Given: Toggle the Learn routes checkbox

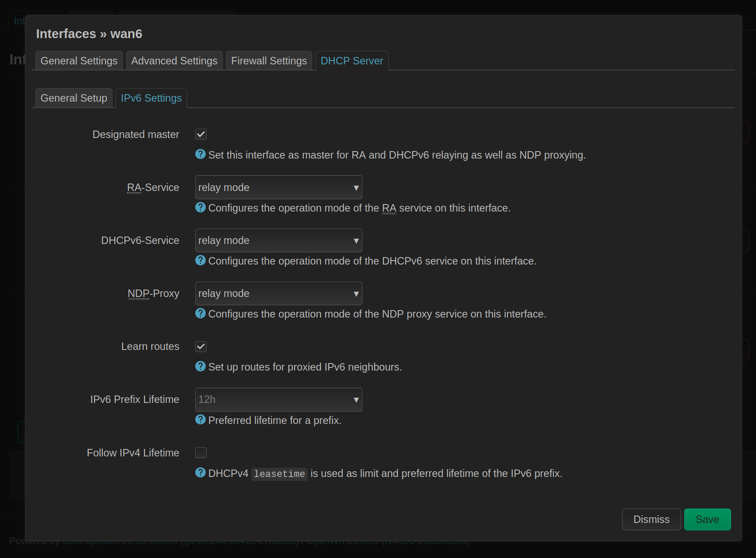Looking at the screenshot, I should [201, 346].
